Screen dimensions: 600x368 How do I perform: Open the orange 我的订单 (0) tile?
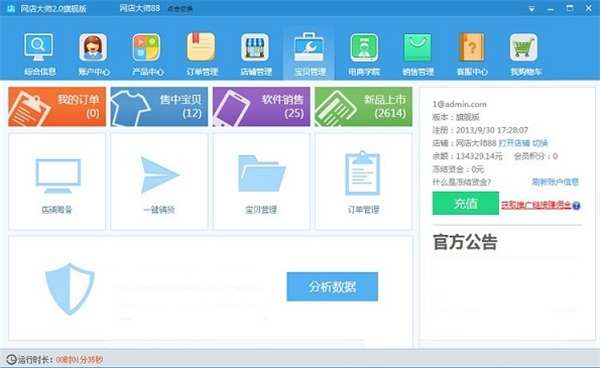tap(57, 106)
